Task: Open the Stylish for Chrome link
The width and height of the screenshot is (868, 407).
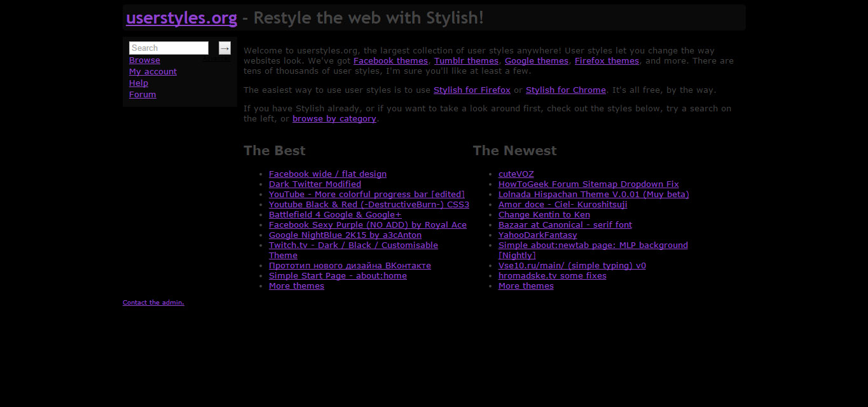Action: (x=566, y=90)
